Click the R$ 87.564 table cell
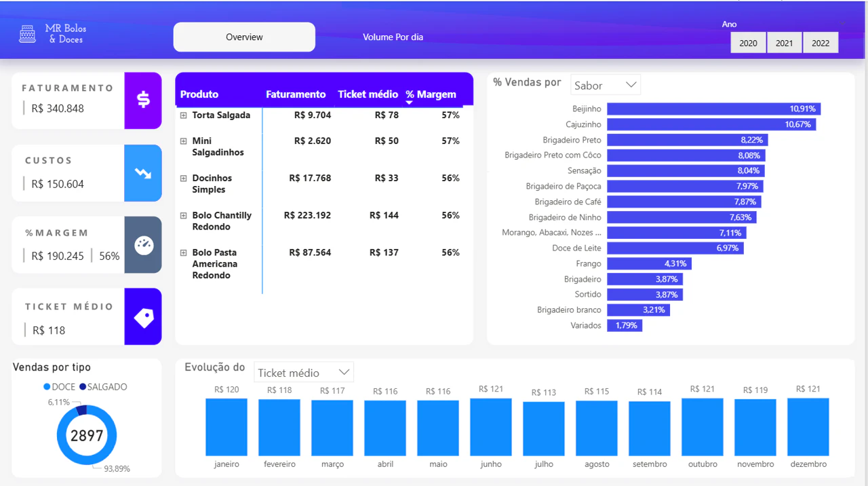This screenshot has width=868, height=486. (310, 253)
